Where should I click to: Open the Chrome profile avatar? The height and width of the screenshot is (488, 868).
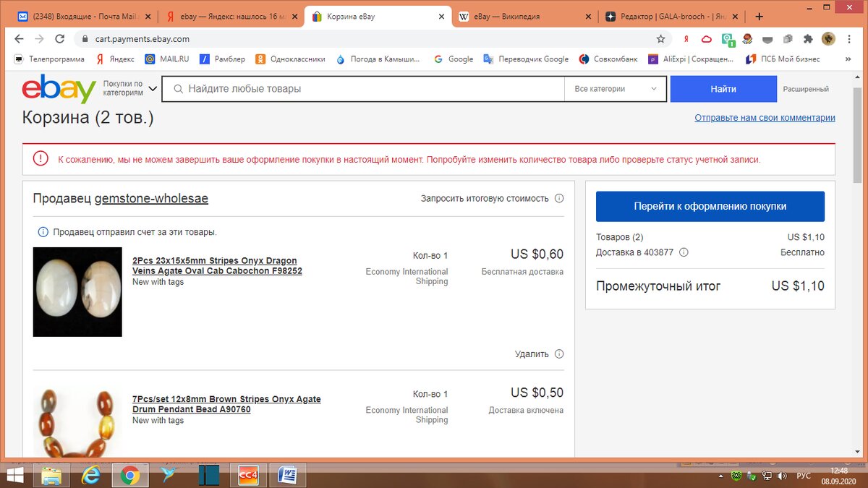pyautogui.click(x=829, y=39)
